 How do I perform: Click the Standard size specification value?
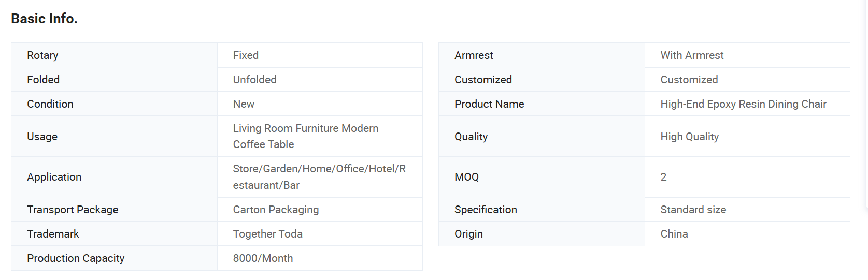click(693, 210)
